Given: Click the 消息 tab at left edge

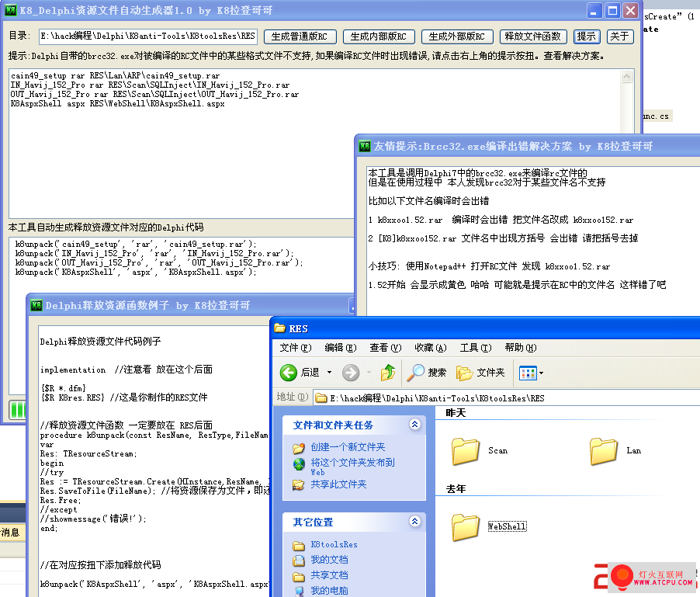Looking at the screenshot, I should (10, 533).
